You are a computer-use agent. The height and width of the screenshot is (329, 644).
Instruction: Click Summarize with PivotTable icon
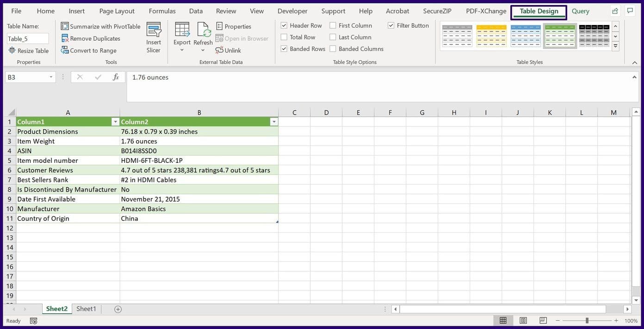tap(65, 26)
